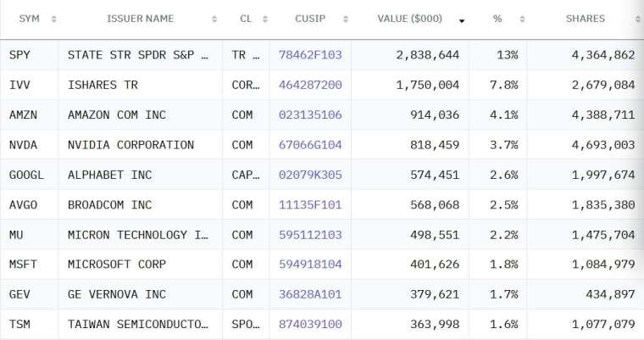
Task: Click issuer name TAIWAN SEMICONDUCTO…
Action: pos(138,324)
